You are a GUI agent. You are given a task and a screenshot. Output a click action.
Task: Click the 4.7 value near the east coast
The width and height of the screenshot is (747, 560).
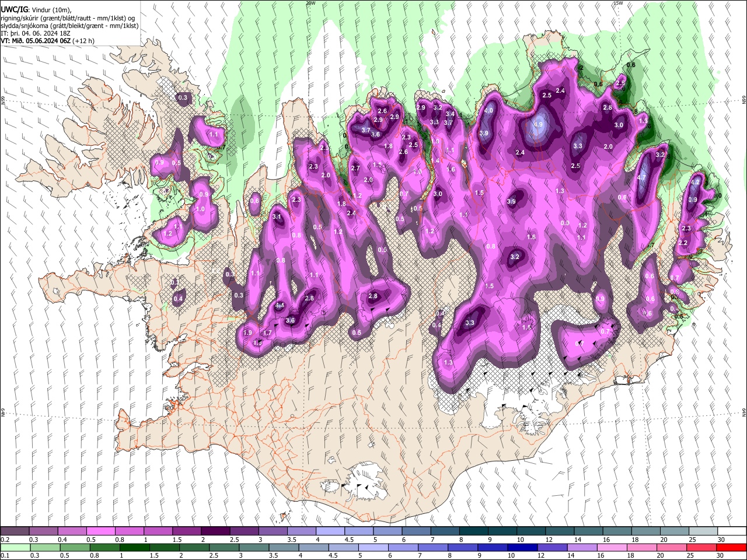tap(641, 177)
